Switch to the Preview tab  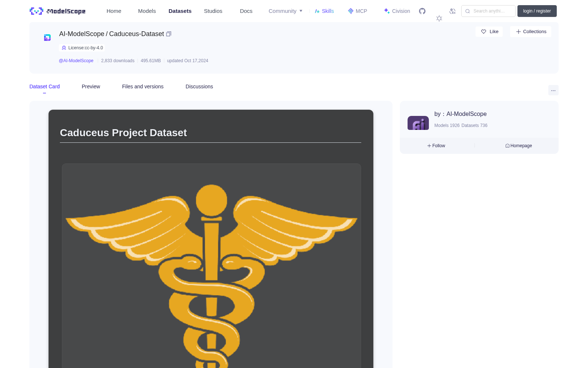point(91,86)
